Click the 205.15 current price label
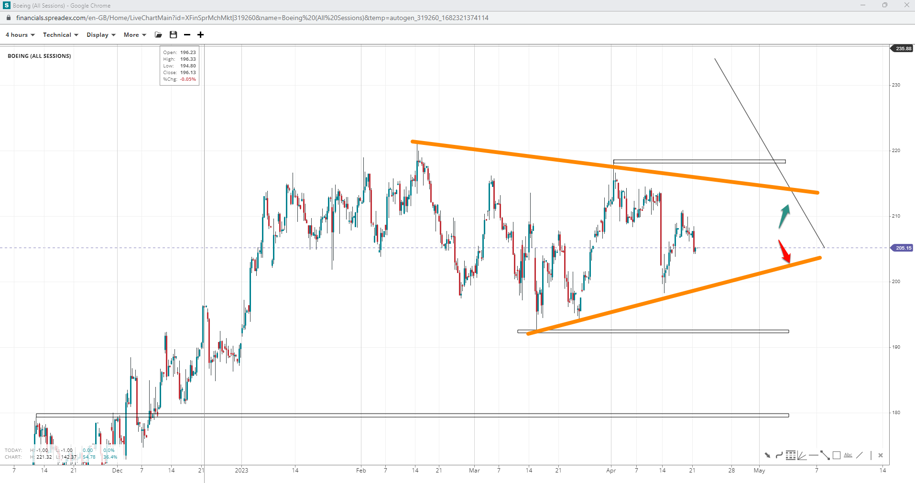 coord(902,248)
